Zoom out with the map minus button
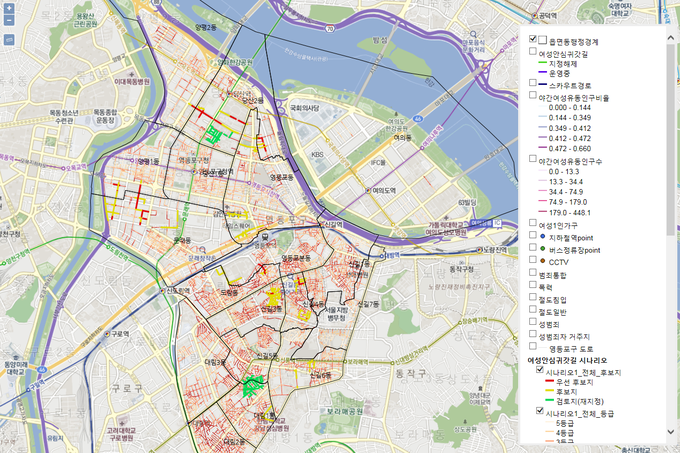This screenshot has width=680, height=453. (9, 20)
